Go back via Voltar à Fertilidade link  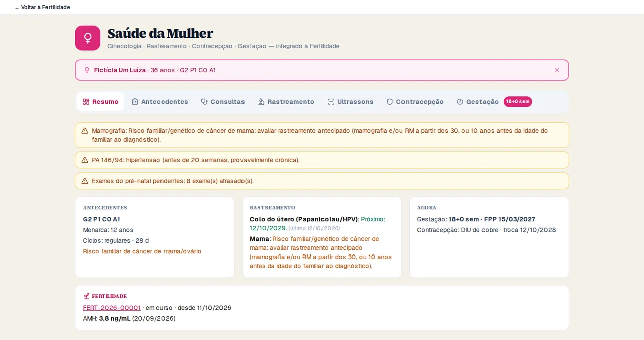click(42, 7)
